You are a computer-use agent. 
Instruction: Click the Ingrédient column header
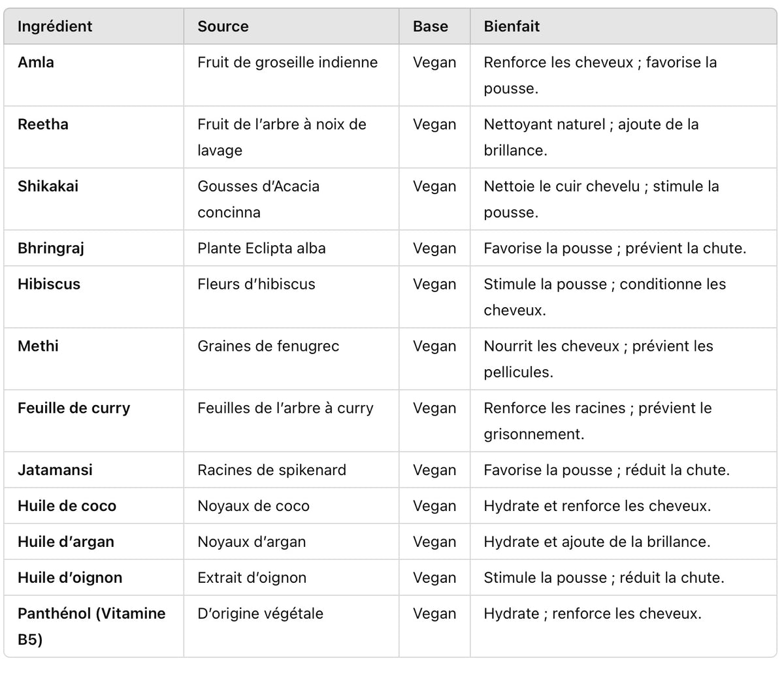[55, 27]
